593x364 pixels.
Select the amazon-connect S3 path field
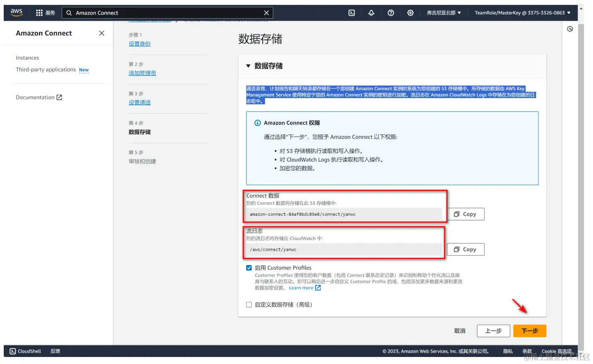(x=344, y=215)
